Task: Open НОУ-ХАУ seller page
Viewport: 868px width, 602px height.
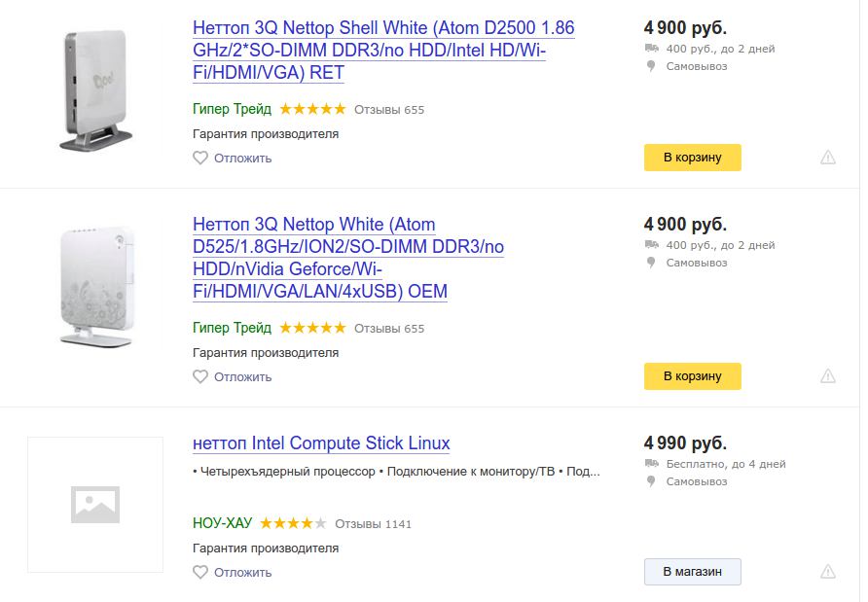Action: click(x=222, y=523)
